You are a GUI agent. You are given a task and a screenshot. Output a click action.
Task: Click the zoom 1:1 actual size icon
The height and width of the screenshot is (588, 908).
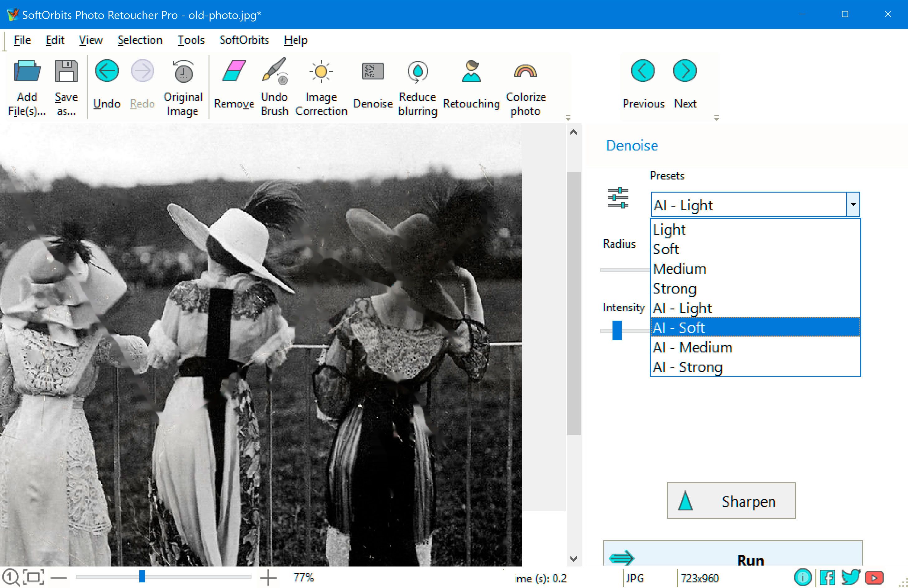coord(11,577)
